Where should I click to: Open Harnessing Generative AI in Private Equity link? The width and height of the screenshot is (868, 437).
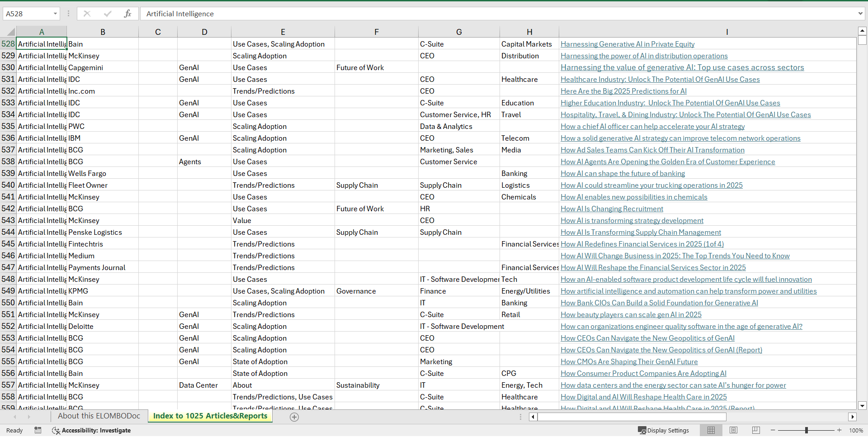coord(627,44)
